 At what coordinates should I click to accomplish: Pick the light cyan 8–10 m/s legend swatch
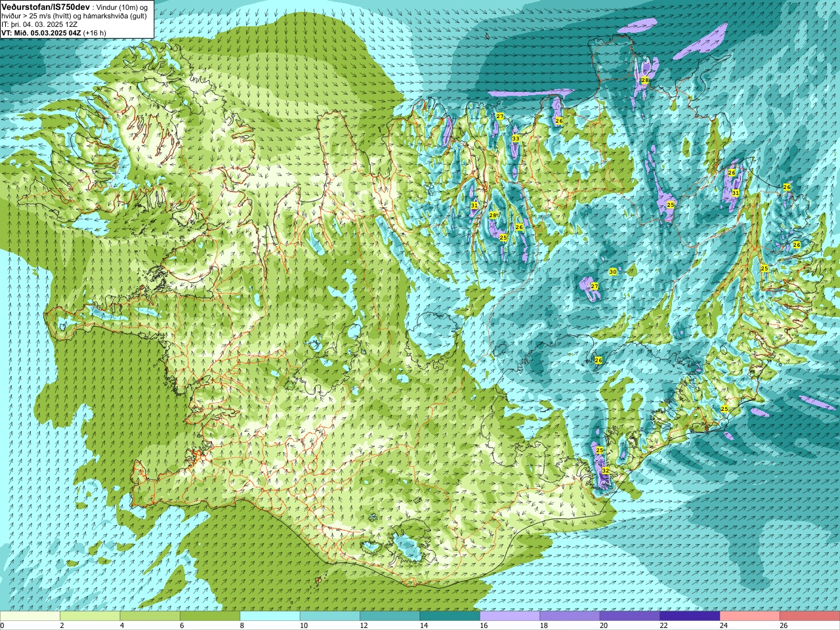click(270, 616)
